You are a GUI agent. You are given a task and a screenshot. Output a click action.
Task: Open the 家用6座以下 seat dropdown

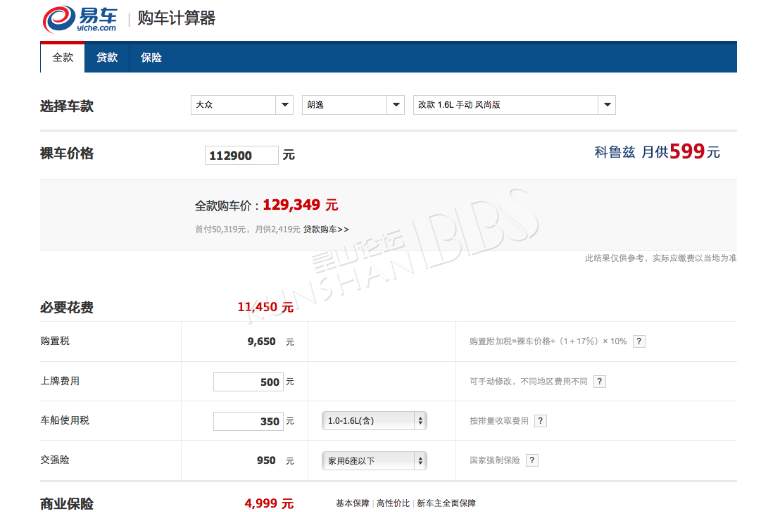tap(375, 461)
